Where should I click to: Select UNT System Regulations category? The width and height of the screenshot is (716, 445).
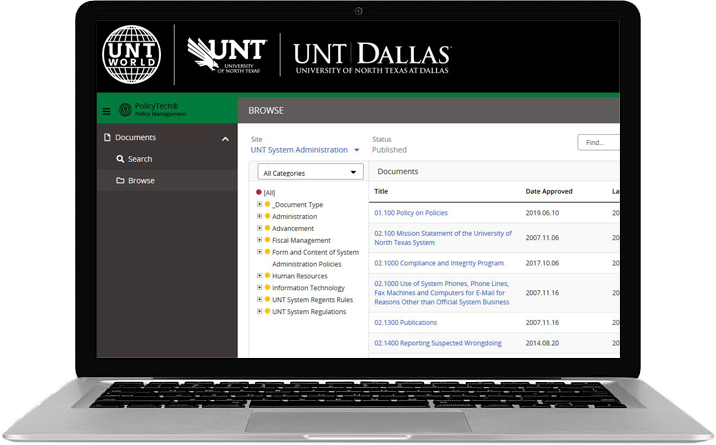pyautogui.click(x=309, y=311)
